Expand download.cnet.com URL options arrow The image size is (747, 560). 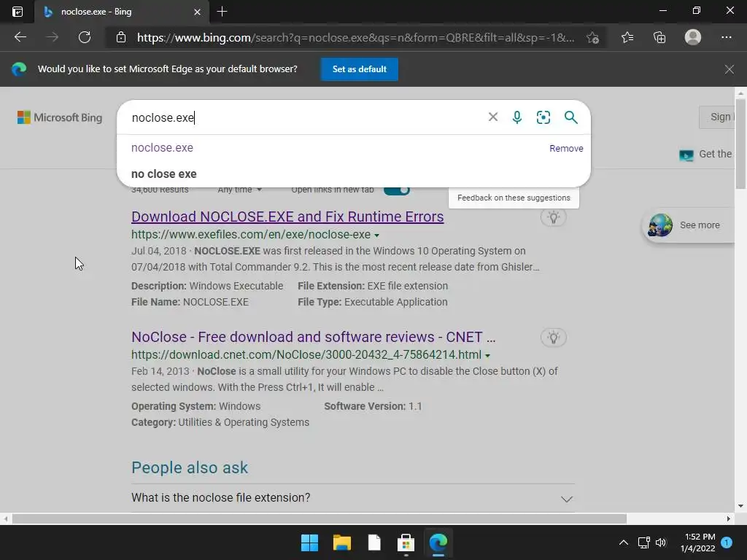(x=487, y=356)
